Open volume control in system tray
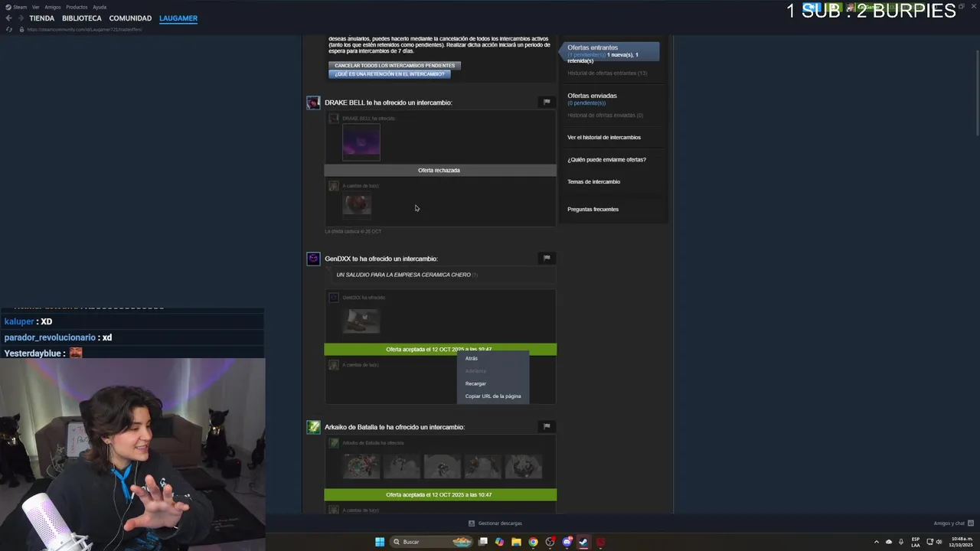The height and width of the screenshot is (551, 980). click(x=939, y=542)
